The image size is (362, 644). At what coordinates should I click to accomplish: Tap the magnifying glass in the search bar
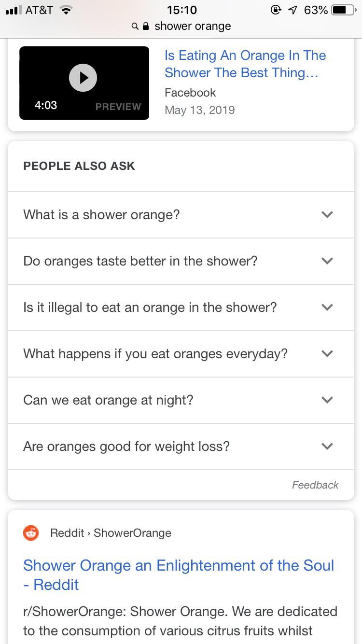click(x=135, y=26)
